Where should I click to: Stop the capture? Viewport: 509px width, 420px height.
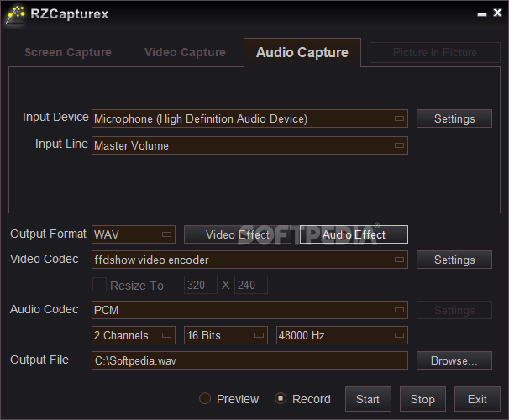pos(422,399)
